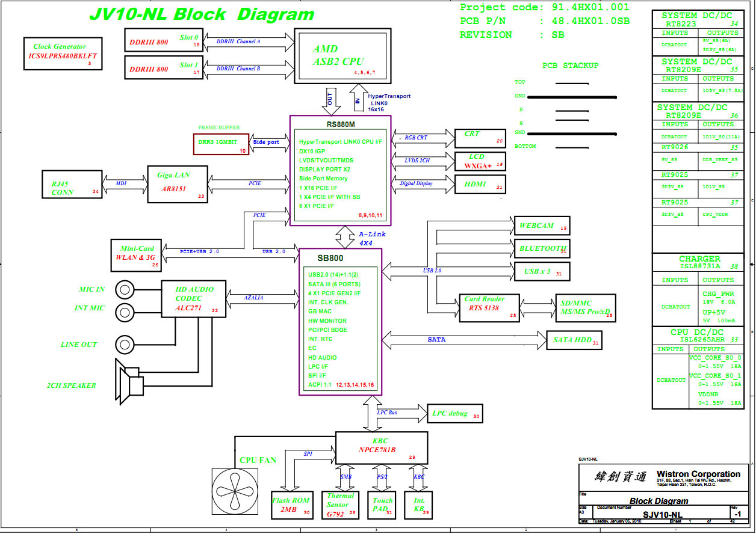The height and width of the screenshot is (534, 756).
Task: Select the CRT output block
Action: pyautogui.click(x=480, y=138)
